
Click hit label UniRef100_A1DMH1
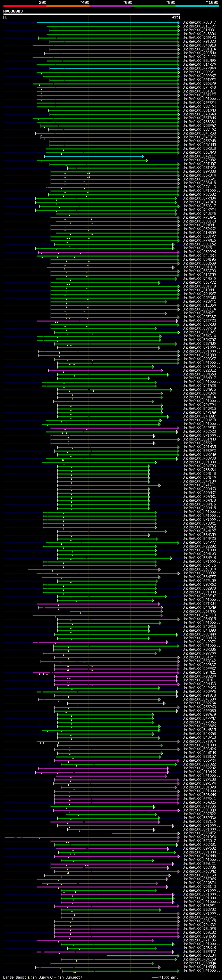pos(199,290)
